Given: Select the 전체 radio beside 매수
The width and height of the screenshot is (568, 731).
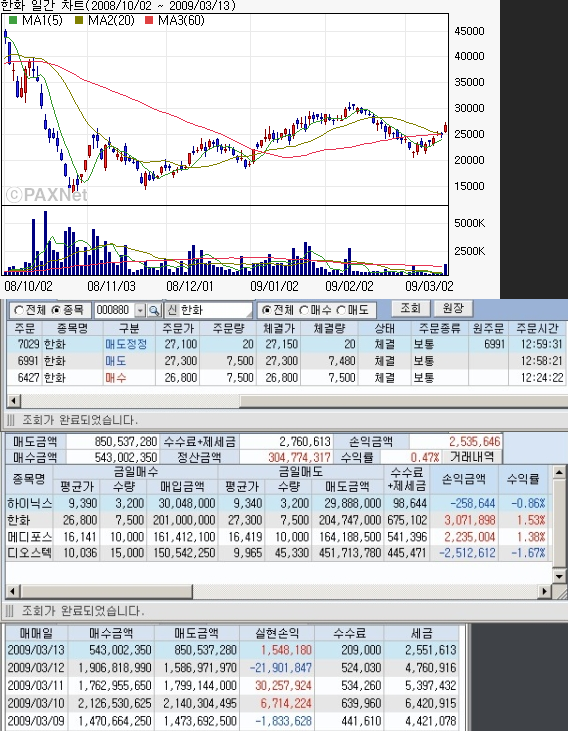Looking at the screenshot, I should tap(266, 310).
